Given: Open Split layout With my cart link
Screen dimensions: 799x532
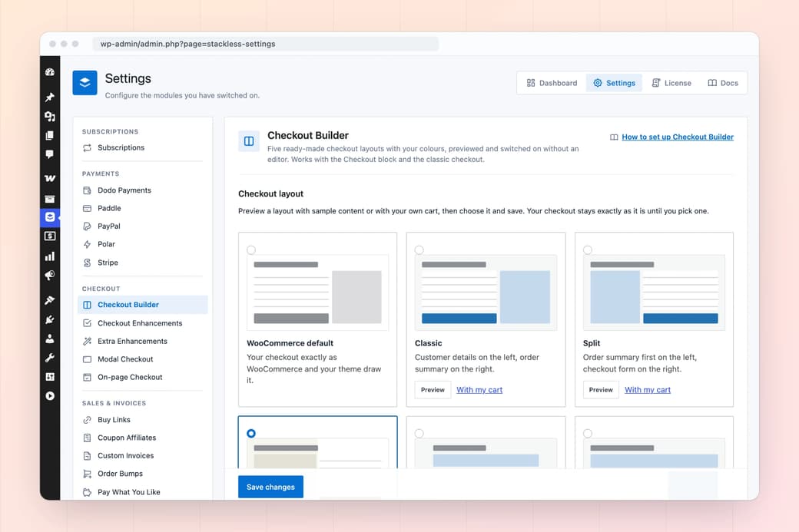Looking at the screenshot, I should (648, 390).
